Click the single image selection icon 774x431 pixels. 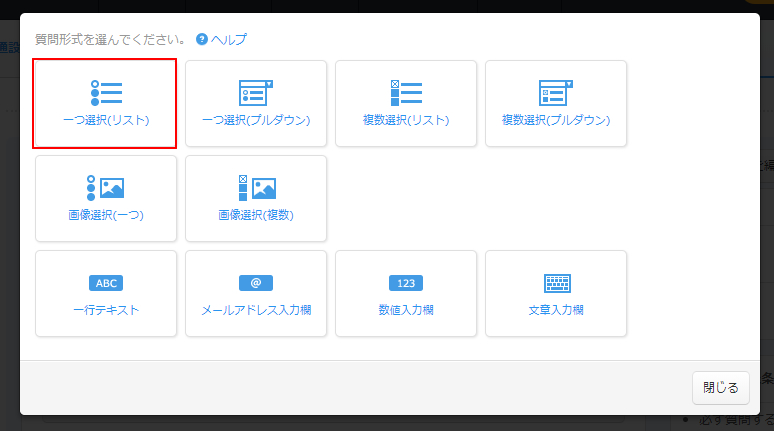(106, 188)
